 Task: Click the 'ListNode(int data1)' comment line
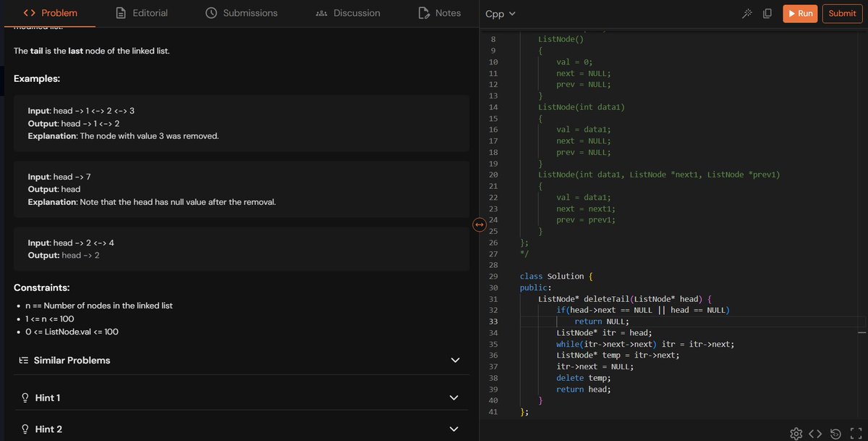click(581, 107)
